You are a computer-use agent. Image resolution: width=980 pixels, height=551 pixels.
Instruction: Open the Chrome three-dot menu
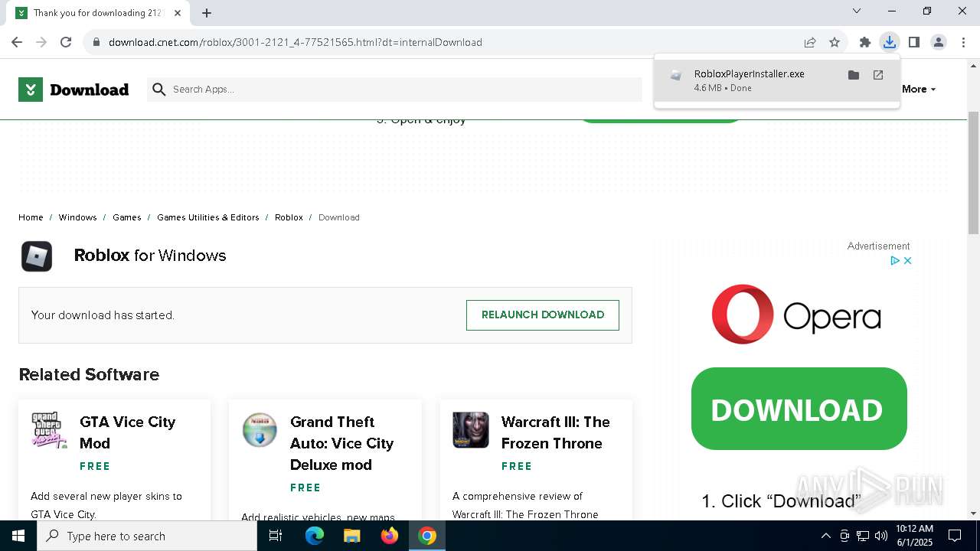click(963, 42)
